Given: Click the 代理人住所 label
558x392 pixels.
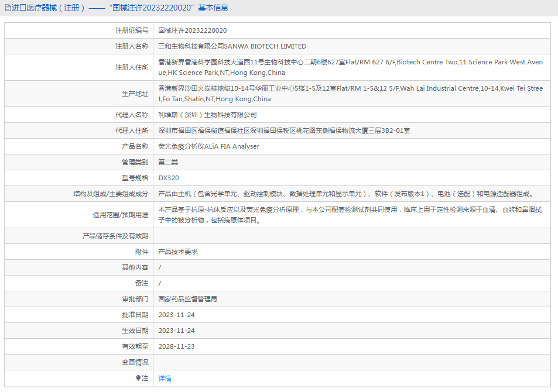Looking at the screenshot, I should tap(132, 130).
